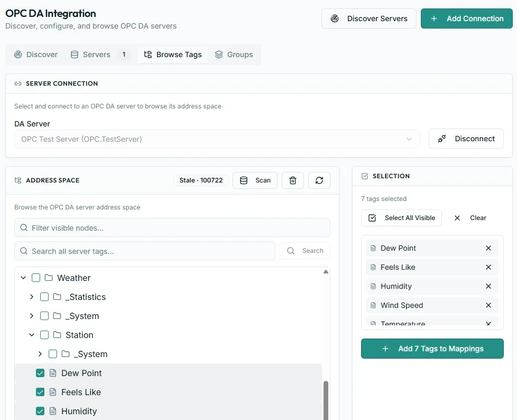Remove Humidity tag using its X icon
This screenshot has width=517, height=420.
point(488,286)
